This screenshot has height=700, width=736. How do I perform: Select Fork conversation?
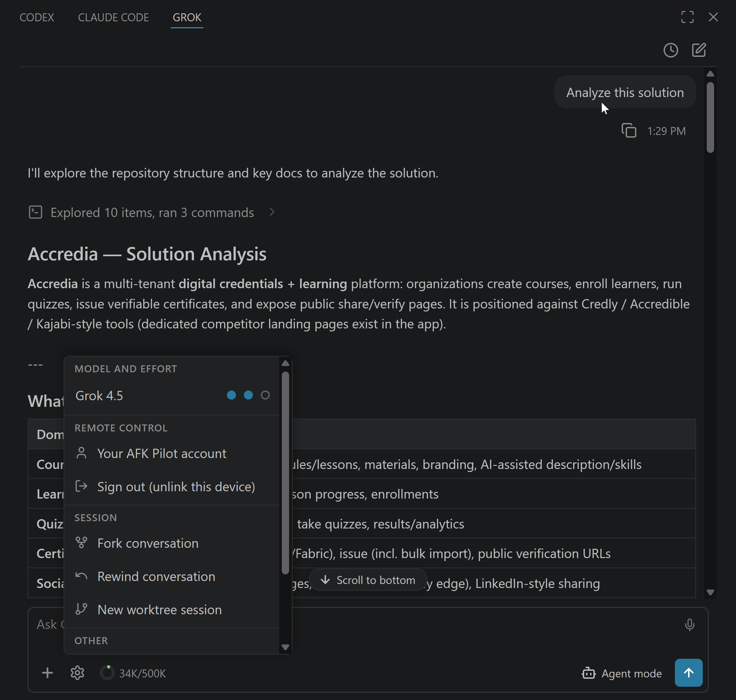[172, 543]
